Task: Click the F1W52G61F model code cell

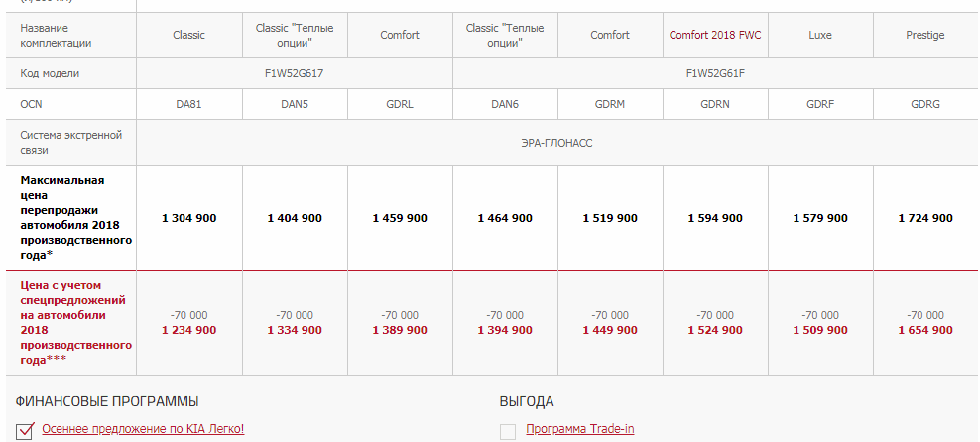Action: coord(715,73)
